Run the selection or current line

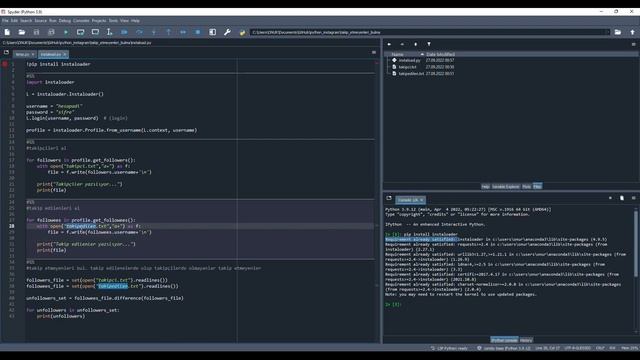pos(109,32)
